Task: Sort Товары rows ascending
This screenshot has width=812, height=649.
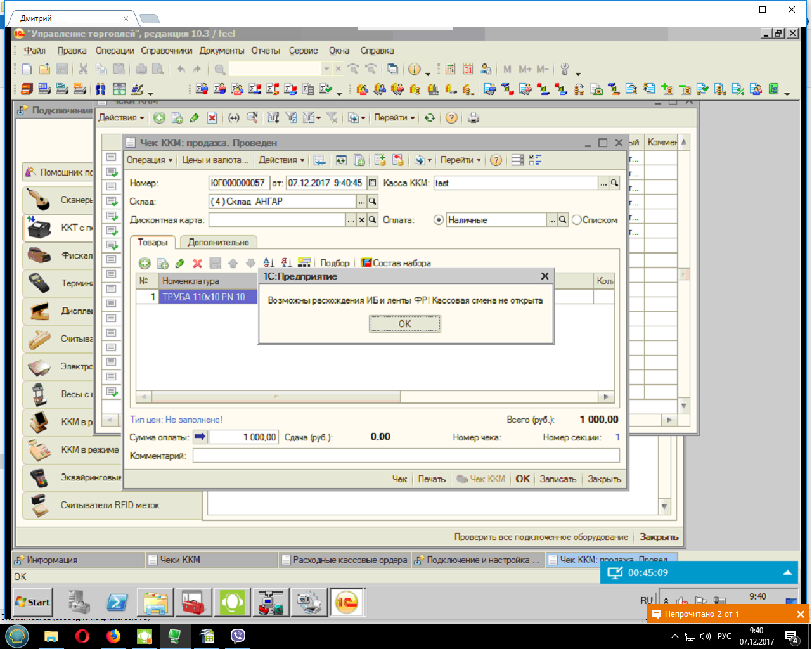Action: (x=269, y=263)
